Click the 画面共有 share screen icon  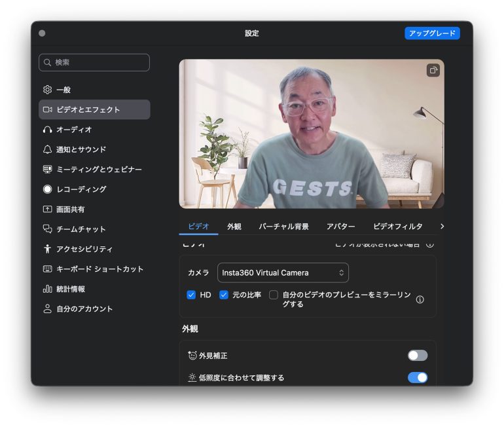(x=47, y=210)
